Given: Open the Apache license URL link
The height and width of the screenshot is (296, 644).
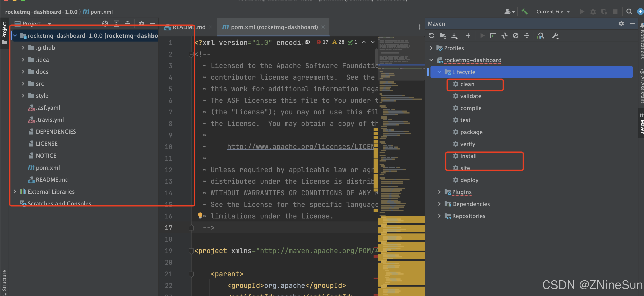Looking at the screenshot, I should (x=301, y=147).
